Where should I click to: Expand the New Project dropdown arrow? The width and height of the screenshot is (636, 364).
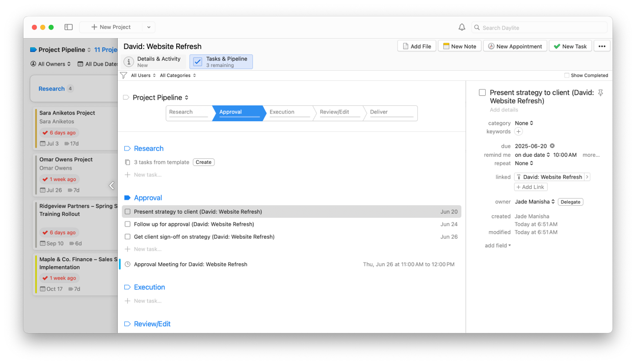(x=149, y=27)
